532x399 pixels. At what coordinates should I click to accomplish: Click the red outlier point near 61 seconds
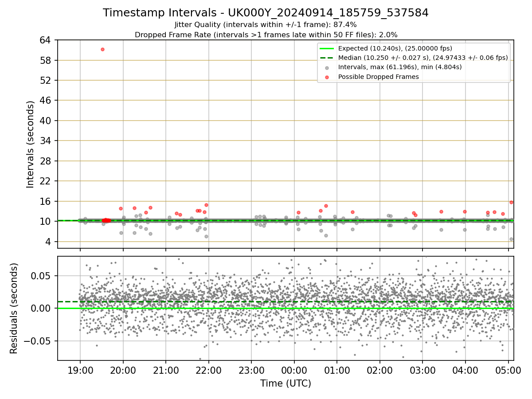pyautogui.click(x=102, y=49)
